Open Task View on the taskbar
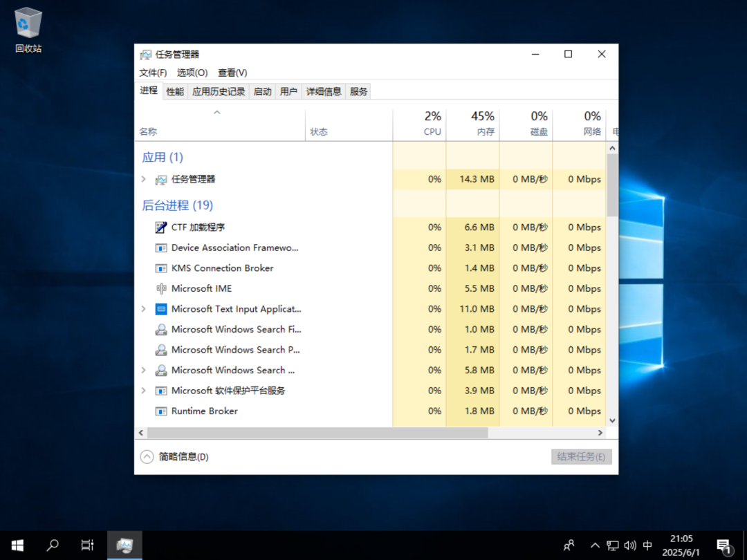The height and width of the screenshot is (560, 747). (x=87, y=545)
